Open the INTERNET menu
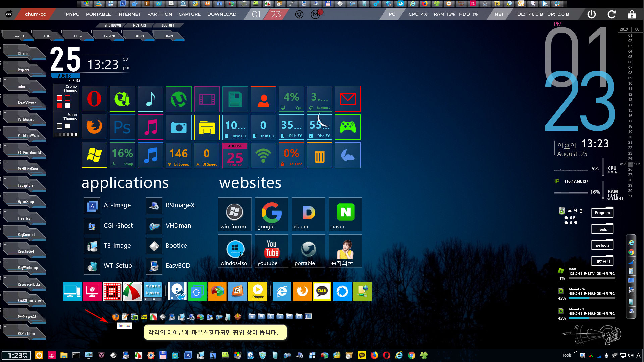644x362 pixels. pos(129,14)
